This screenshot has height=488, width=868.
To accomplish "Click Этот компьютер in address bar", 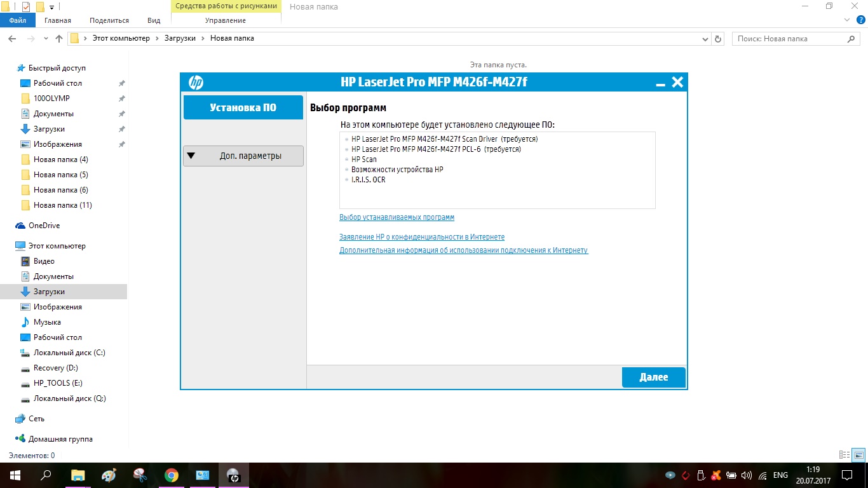I will (121, 38).
